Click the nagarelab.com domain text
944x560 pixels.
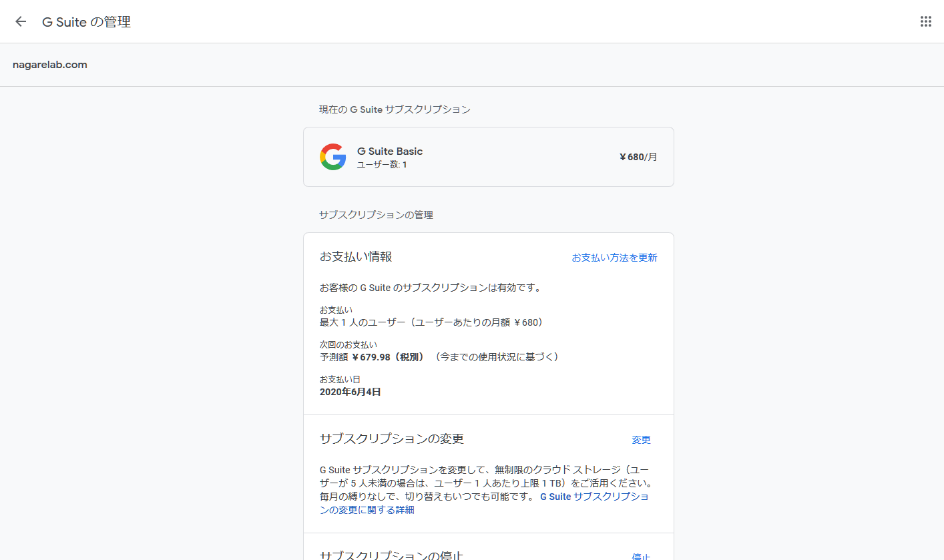point(50,65)
